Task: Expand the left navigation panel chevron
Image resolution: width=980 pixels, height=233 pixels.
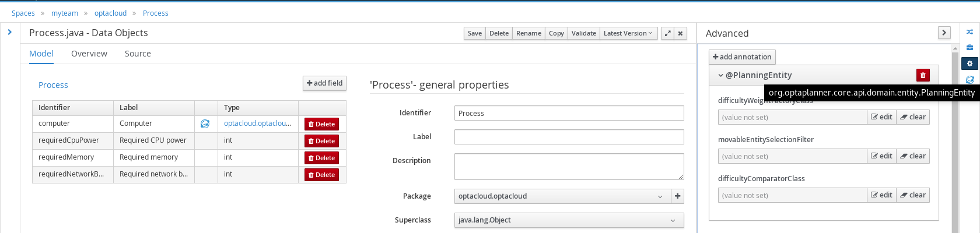Action: pos(10,32)
